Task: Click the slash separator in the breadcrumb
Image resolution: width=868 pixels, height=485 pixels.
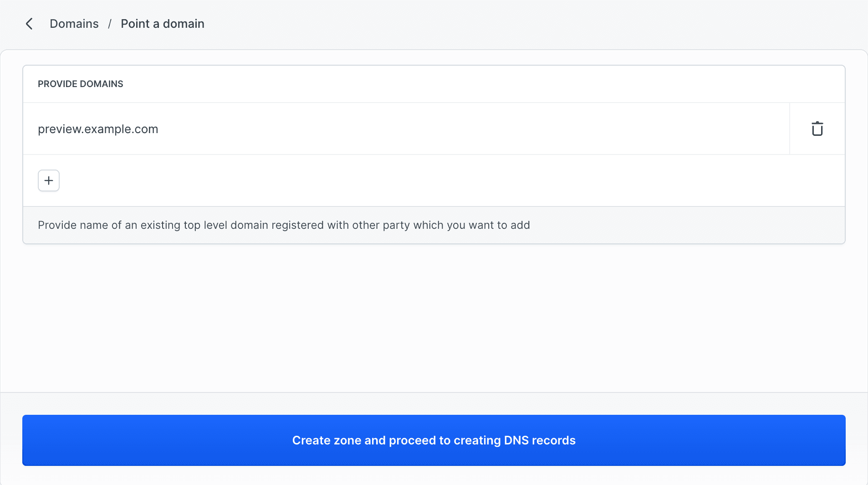Action: point(110,24)
